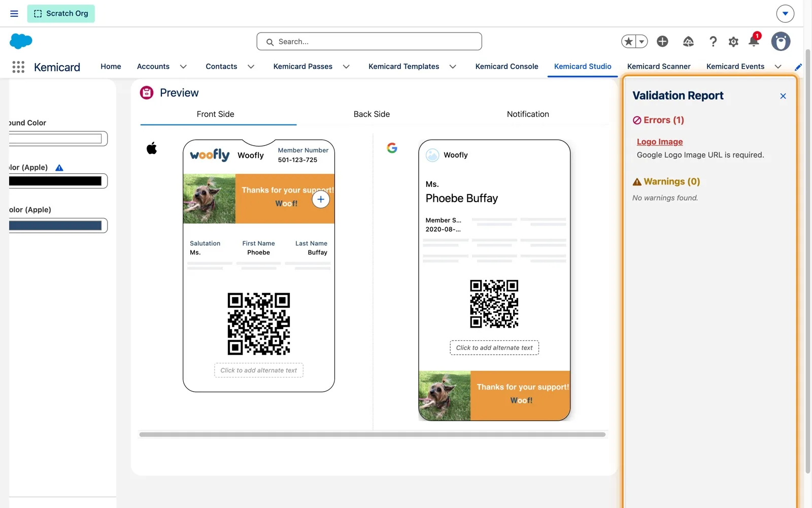The width and height of the screenshot is (812, 508).
Task: Close the Validation Report panel
Action: point(783,96)
